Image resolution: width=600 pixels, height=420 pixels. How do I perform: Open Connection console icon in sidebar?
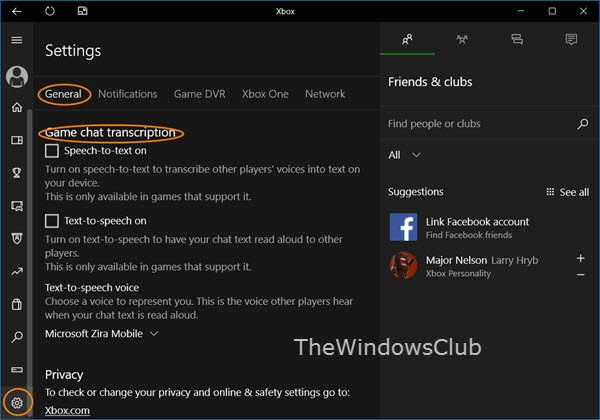point(17,370)
